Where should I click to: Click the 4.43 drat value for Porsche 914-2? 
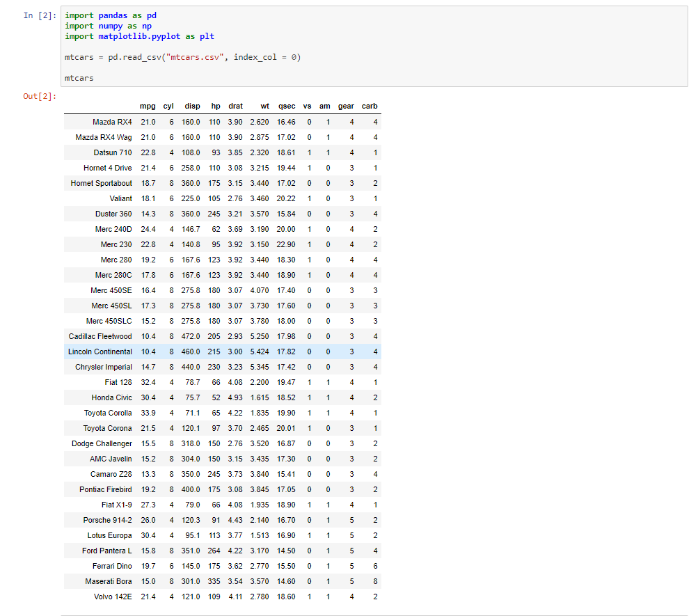tap(235, 520)
